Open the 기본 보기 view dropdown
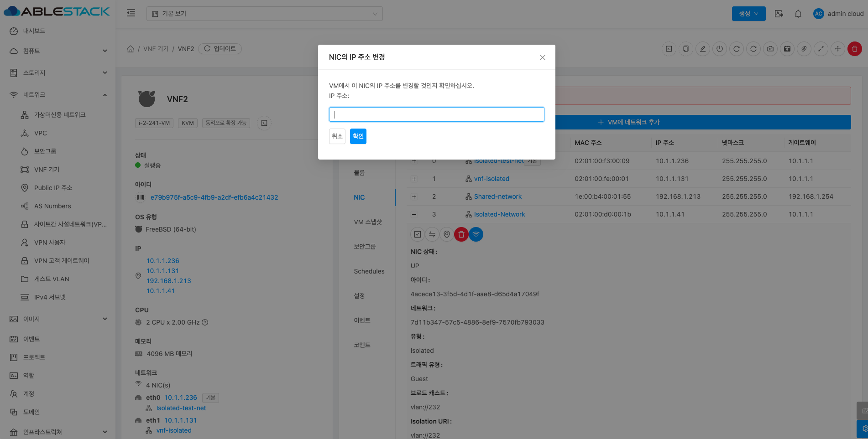Image resolution: width=868 pixels, height=439 pixels. tap(264, 14)
